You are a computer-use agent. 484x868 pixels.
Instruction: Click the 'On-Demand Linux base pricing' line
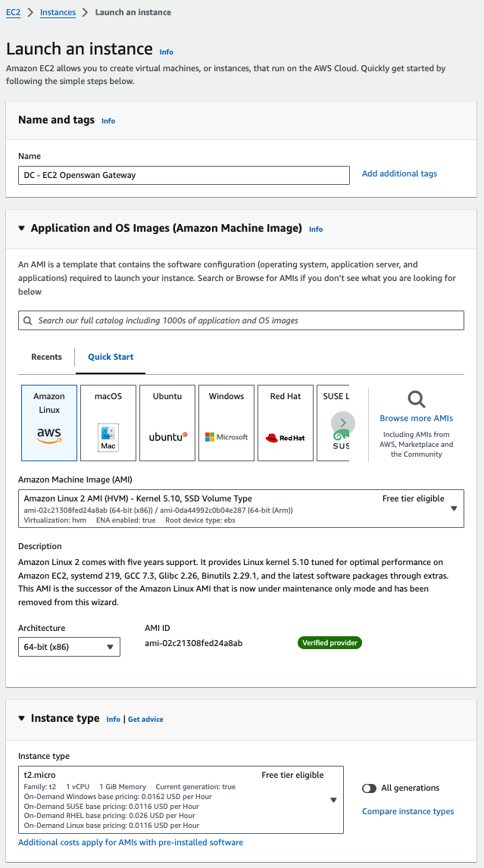click(x=111, y=826)
